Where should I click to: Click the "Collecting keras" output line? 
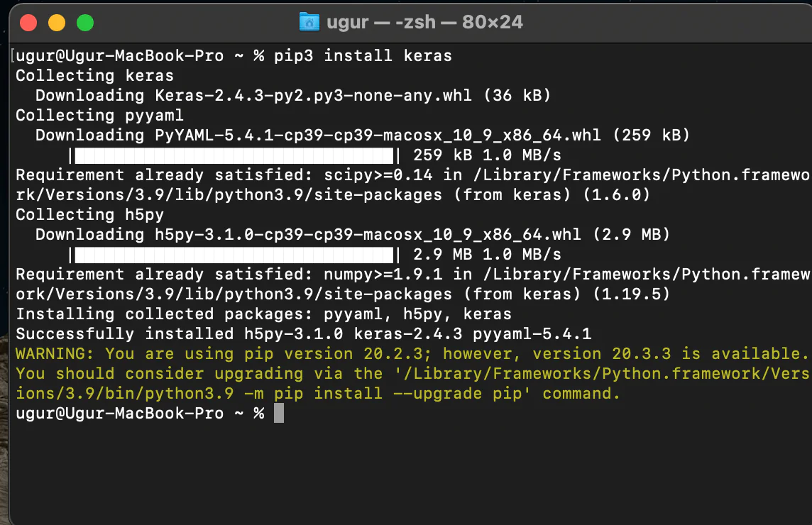point(94,75)
